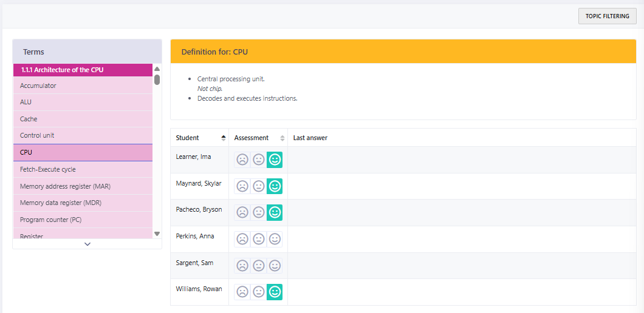The width and height of the screenshot is (644, 313).
Task: Select happy face for Anna Perkins
Action: point(275,240)
